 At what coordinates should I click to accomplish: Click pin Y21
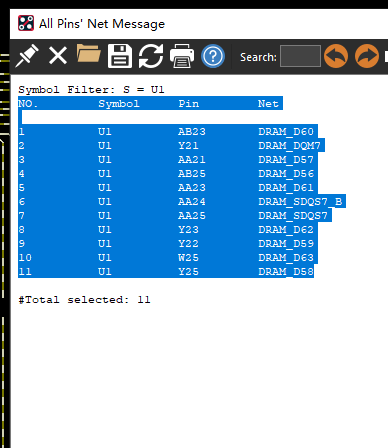pyautogui.click(x=188, y=146)
